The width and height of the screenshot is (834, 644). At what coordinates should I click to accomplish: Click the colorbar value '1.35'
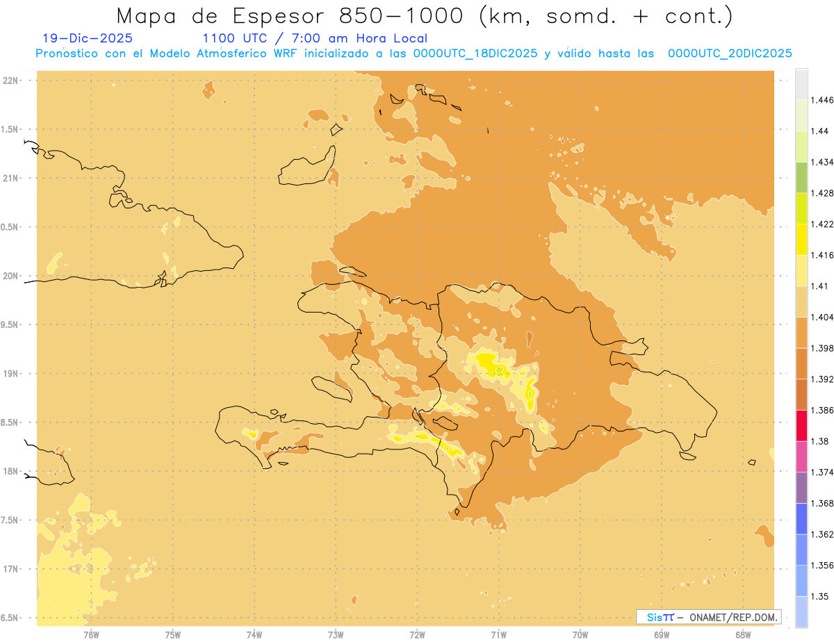coord(819,596)
